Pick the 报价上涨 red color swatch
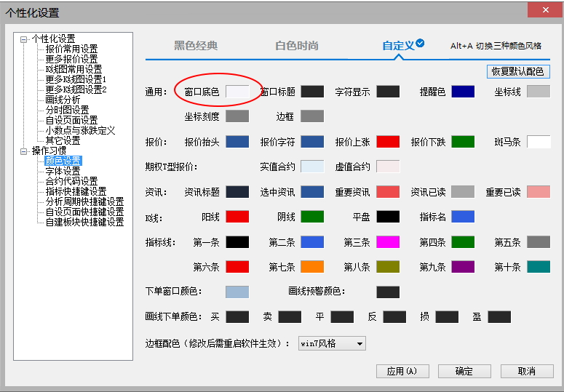This screenshot has height=392, width=564. pos(388,142)
